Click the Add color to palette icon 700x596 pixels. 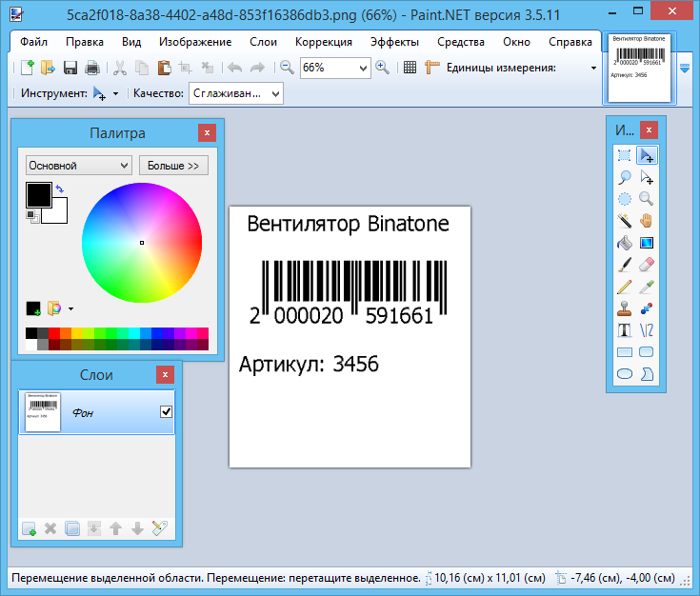33,308
